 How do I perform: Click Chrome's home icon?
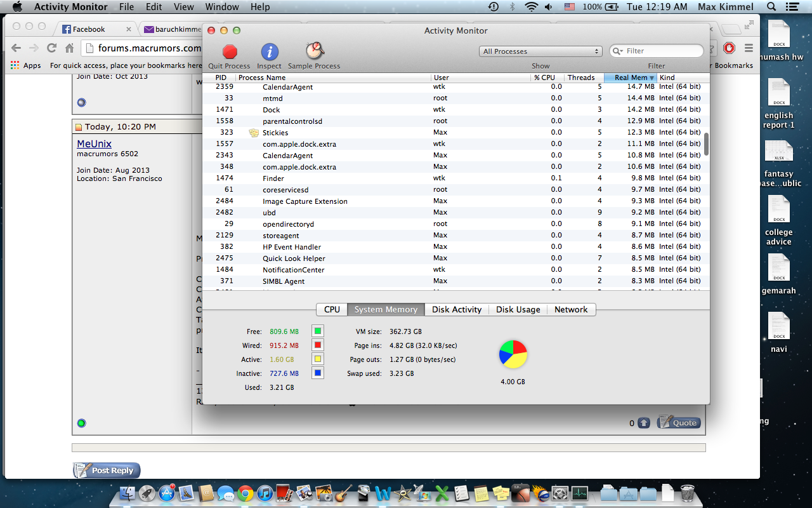69,48
